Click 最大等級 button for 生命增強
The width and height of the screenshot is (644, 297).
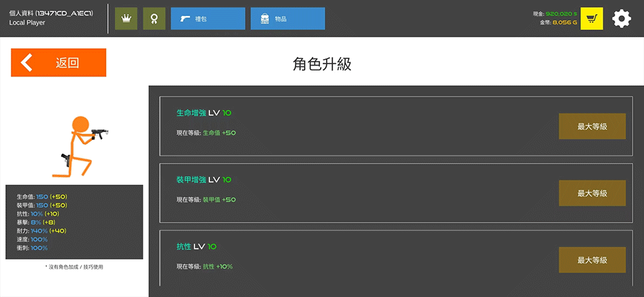pyautogui.click(x=592, y=126)
